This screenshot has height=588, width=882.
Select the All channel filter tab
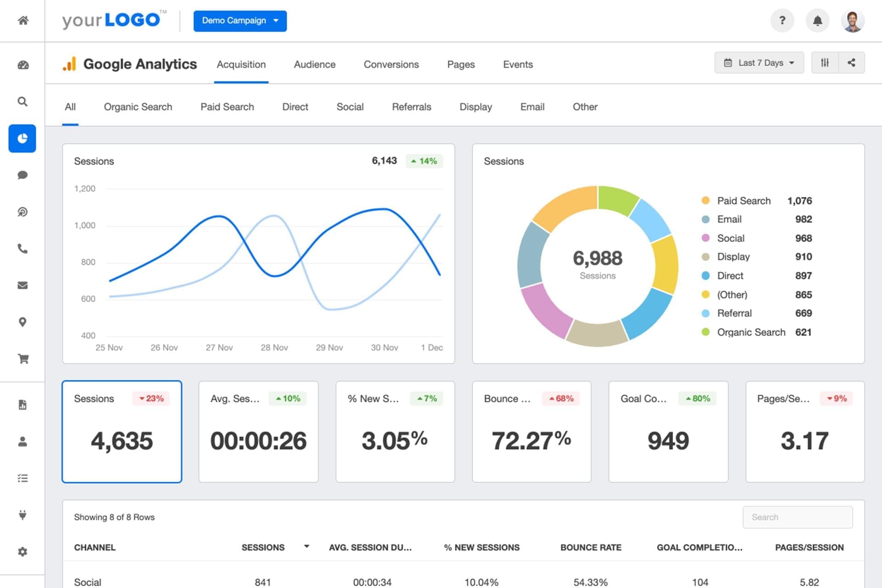click(70, 107)
